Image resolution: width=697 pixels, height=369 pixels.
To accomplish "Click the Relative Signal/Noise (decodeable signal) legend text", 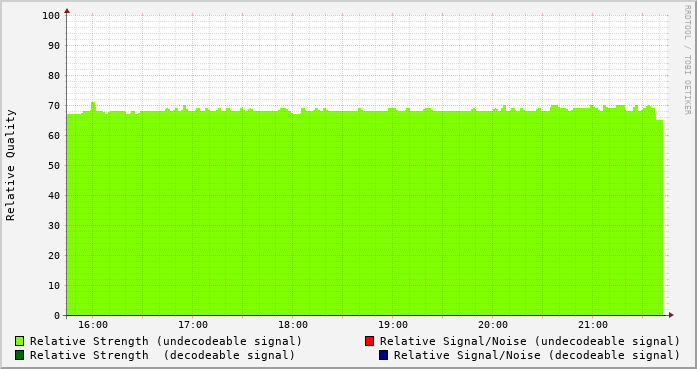I will pyautogui.click(x=537, y=355).
